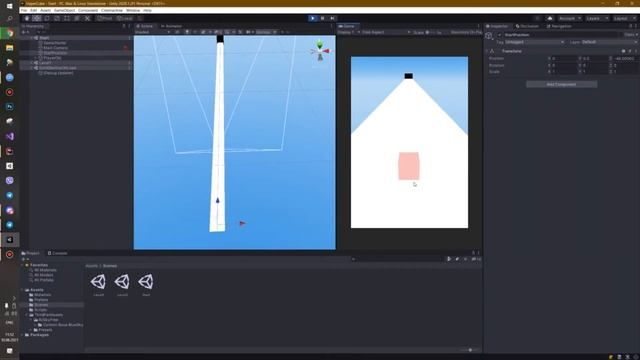Open the Layers dropdown in the top toolbar
This screenshot has width=640, height=360.
coord(597,18)
